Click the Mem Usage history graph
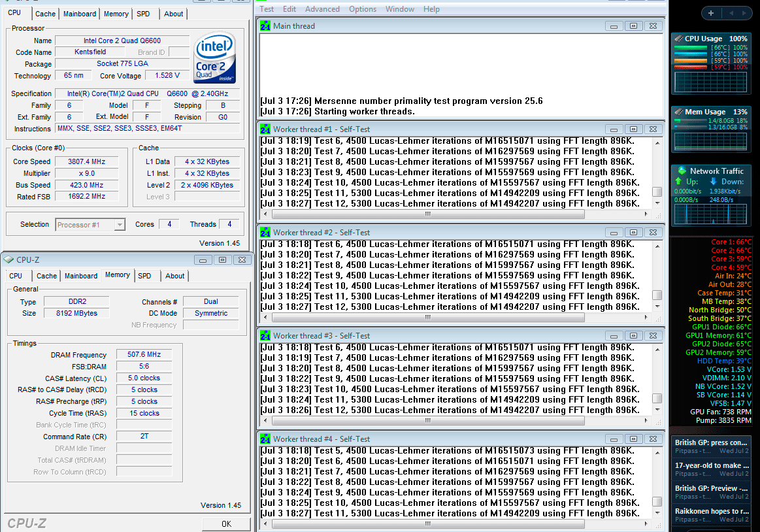The image size is (760, 532). point(710,141)
